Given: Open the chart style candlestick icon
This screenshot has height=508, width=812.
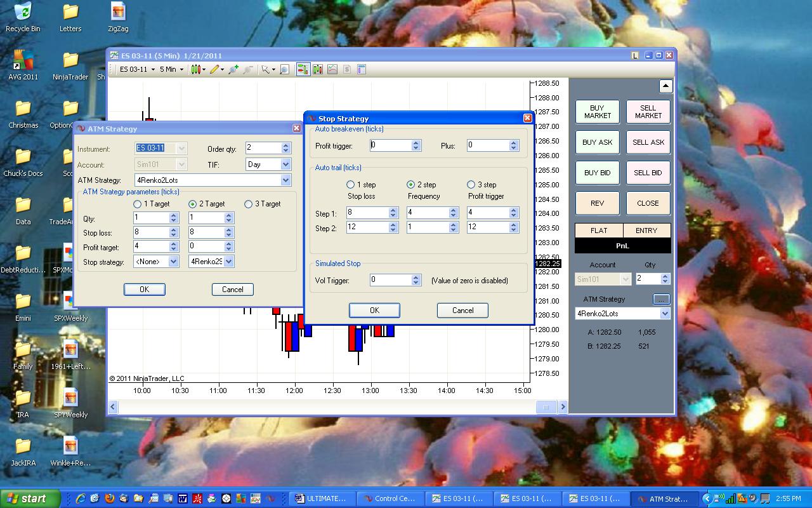Looking at the screenshot, I should pyautogui.click(x=195, y=69).
